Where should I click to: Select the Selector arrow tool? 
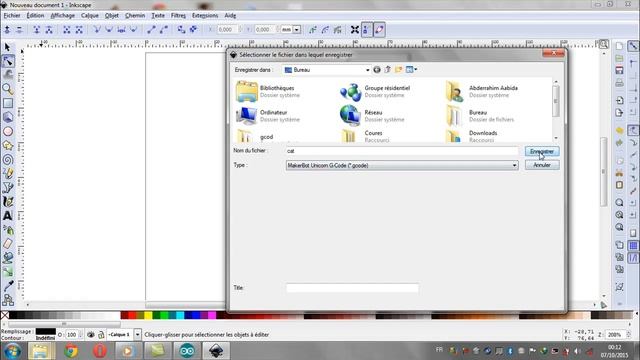tap(8, 47)
